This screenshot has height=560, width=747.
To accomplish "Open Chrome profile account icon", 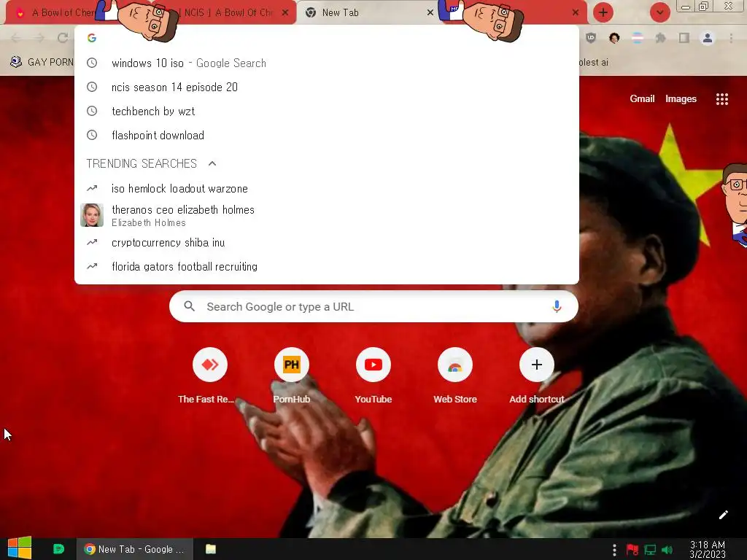I will click(708, 38).
